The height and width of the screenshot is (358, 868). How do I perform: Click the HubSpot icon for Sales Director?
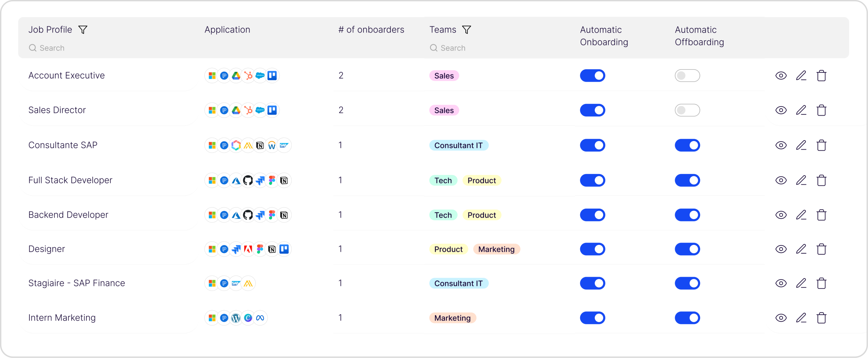248,110
